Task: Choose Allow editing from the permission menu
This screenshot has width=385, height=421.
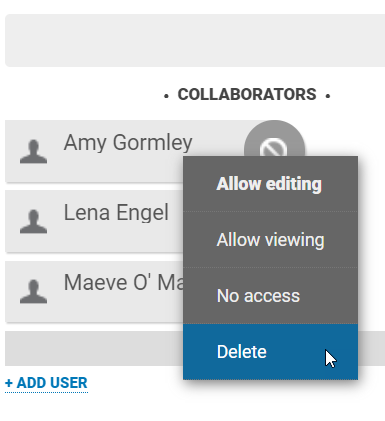Action: click(270, 184)
